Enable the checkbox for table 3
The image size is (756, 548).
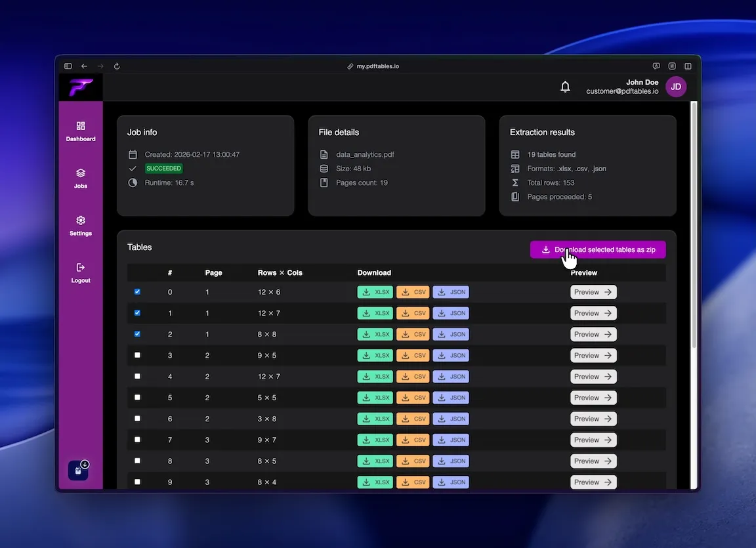point(137,355)
